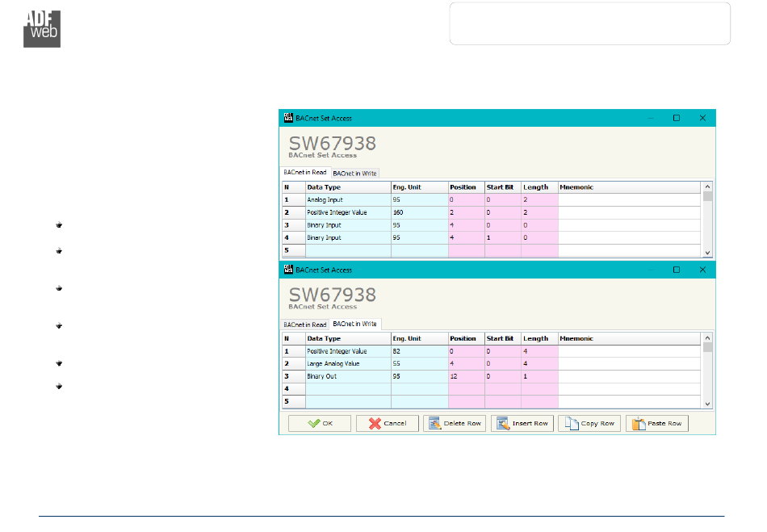Select 'Analog Input' cell in upper table
This screenshot has height=532, width=767.
tap(348, 199)
